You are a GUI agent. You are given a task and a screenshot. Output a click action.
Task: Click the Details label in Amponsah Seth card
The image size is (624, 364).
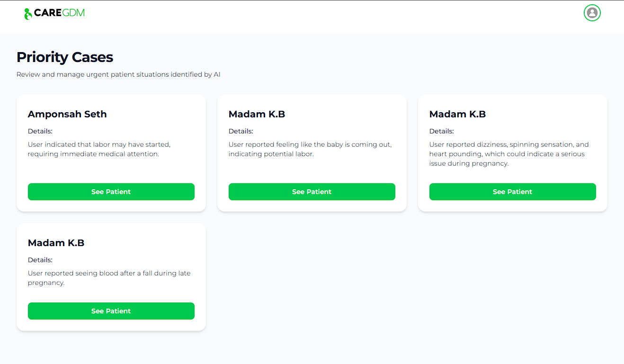[40, 131]
